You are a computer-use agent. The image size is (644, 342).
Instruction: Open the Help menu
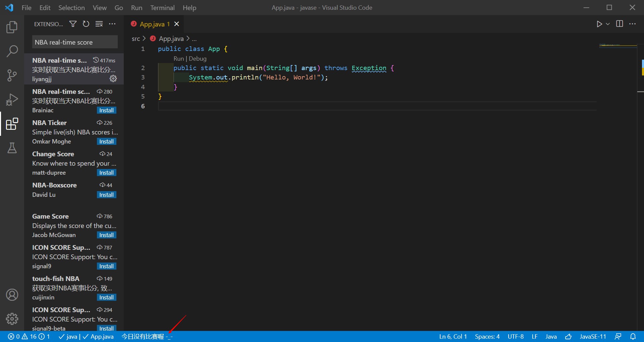coord(190,7)
